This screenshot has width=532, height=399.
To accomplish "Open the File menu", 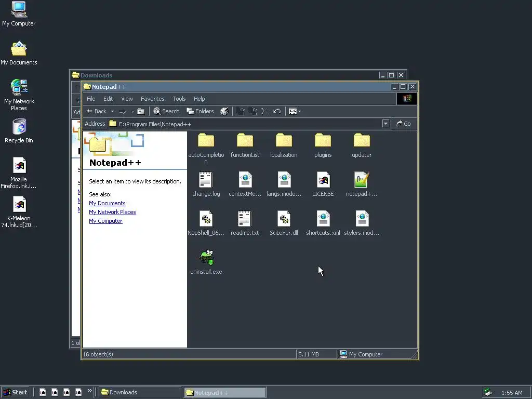I will tap(91, 99).
